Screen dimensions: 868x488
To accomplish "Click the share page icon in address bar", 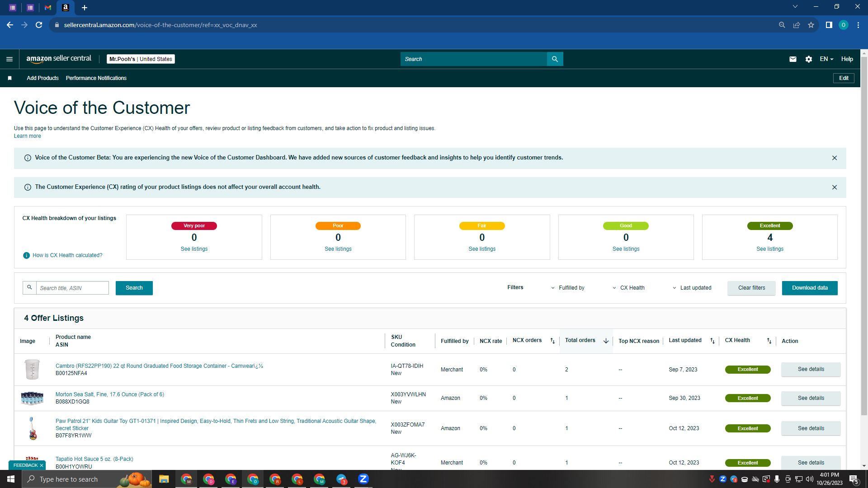I will pyautogui.click(x=797, y=25).
